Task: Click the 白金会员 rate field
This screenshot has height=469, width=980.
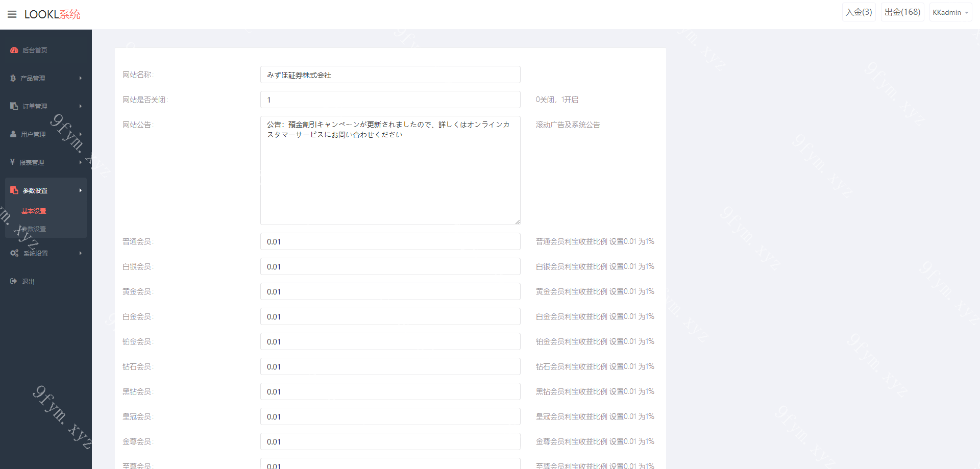Action: point(390,316)
